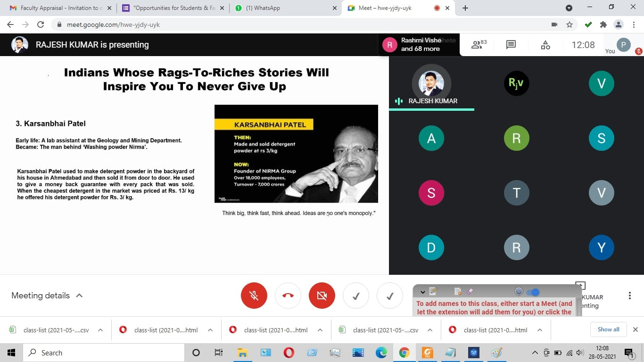Click the red hang-up call button

[x=288, y=296]
